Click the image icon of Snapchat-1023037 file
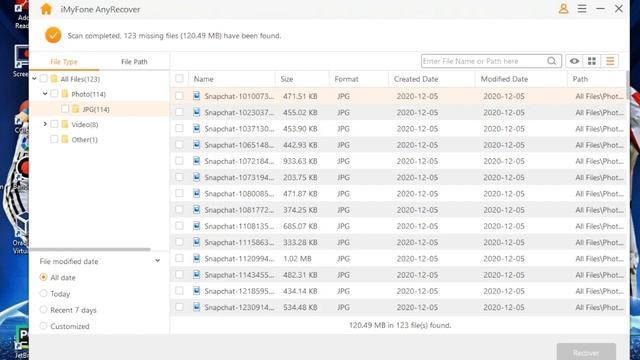640x360 pixels. pyautogui.click(x=197, y=112)
